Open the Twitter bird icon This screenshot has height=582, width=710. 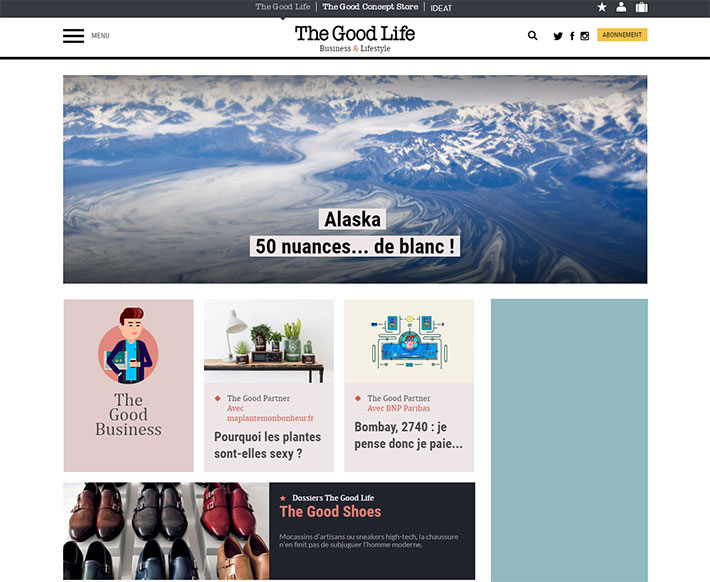tap(558, 36)
